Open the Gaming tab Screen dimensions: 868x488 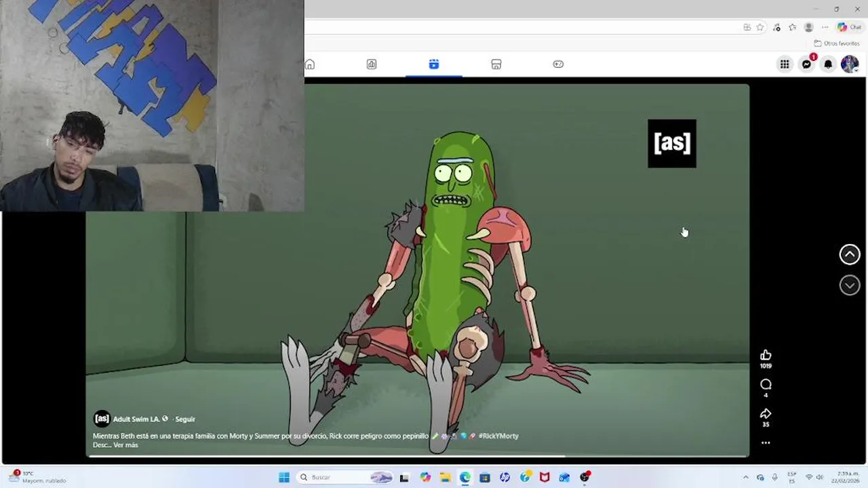point(558,64)
